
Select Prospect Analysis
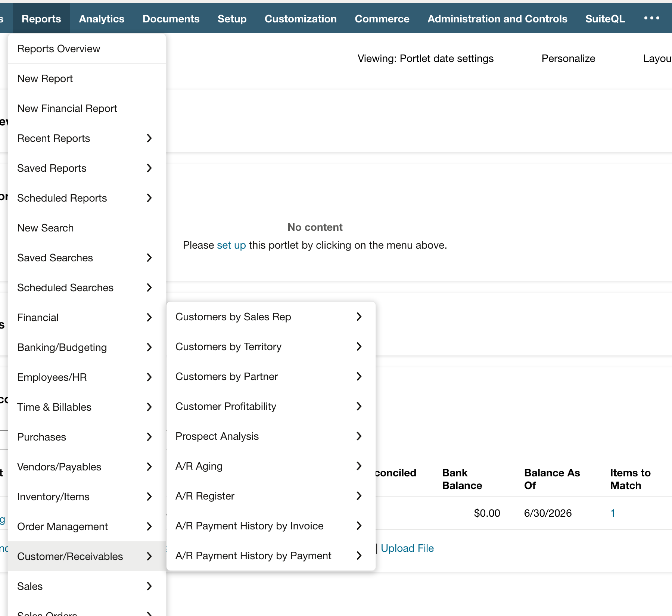tap(271, 436)
